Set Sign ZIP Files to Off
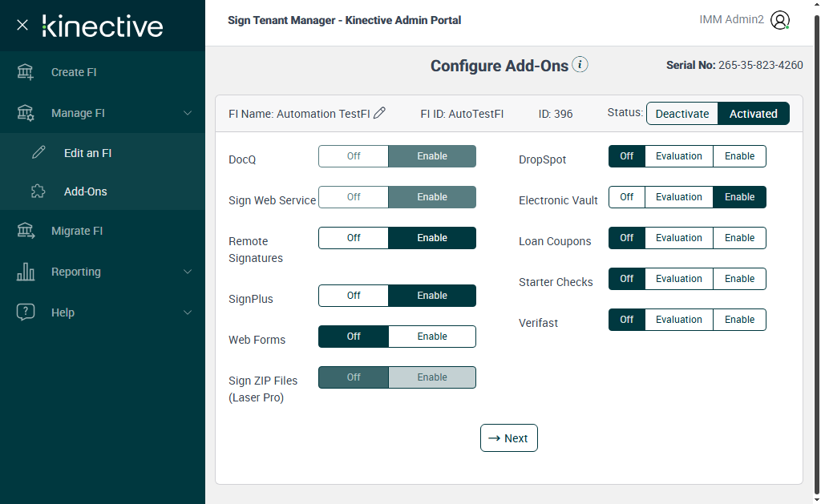Screen dimensions: 821x504 pos(354,377)
